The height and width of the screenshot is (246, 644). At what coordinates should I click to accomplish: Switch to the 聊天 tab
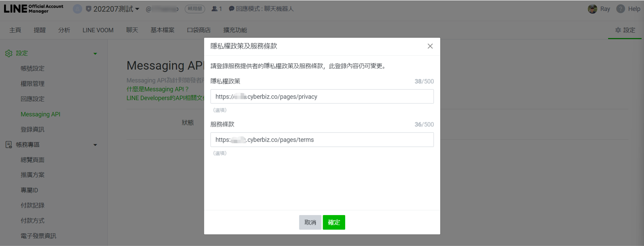pos(132,30)
